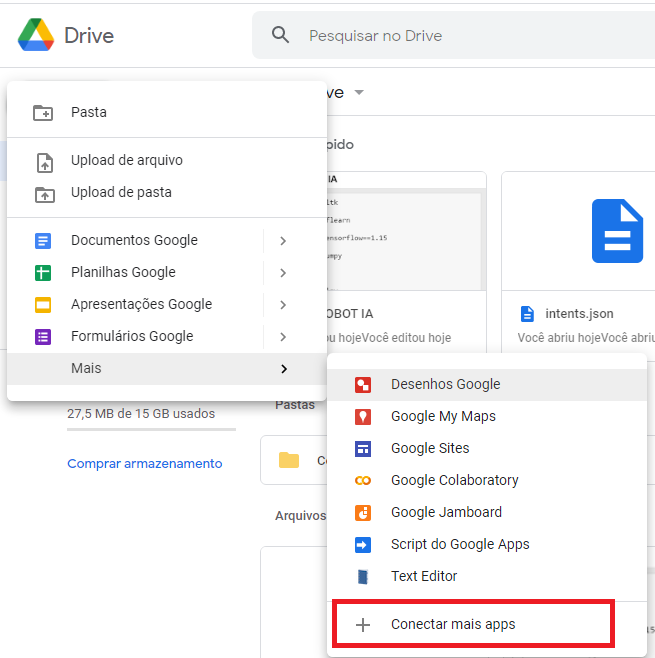Click the Apresentações Google yellow icon
Image resolution: width=655 pixels, height=658 pixels.
[x=43, y=305]
